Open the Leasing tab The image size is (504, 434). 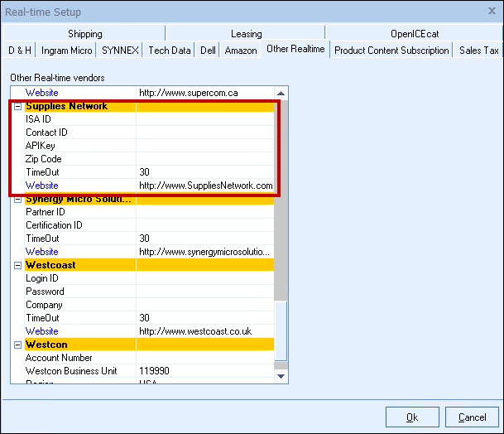click(247, 33)
